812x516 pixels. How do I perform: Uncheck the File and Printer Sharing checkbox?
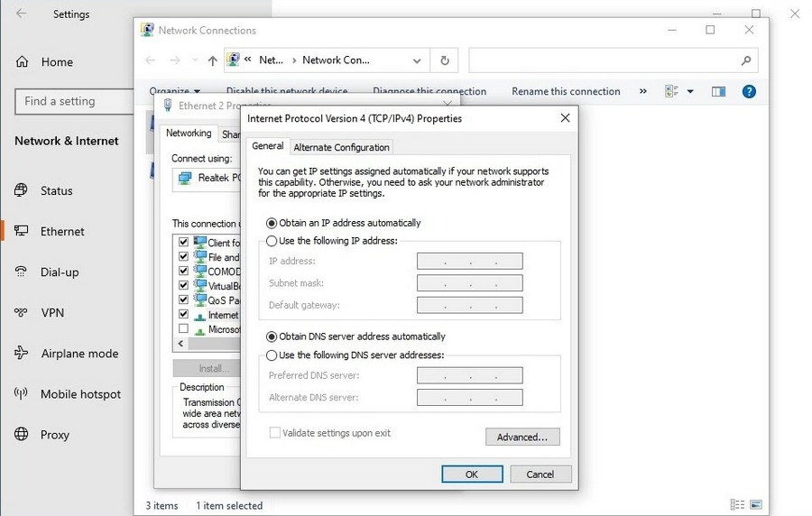pos(183,256)
